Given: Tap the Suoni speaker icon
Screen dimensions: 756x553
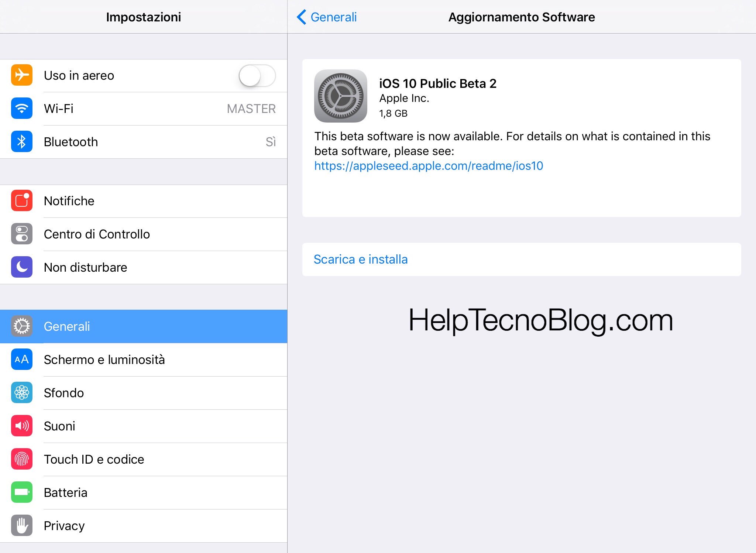Looking at the screenshot, I should [22, 426].
